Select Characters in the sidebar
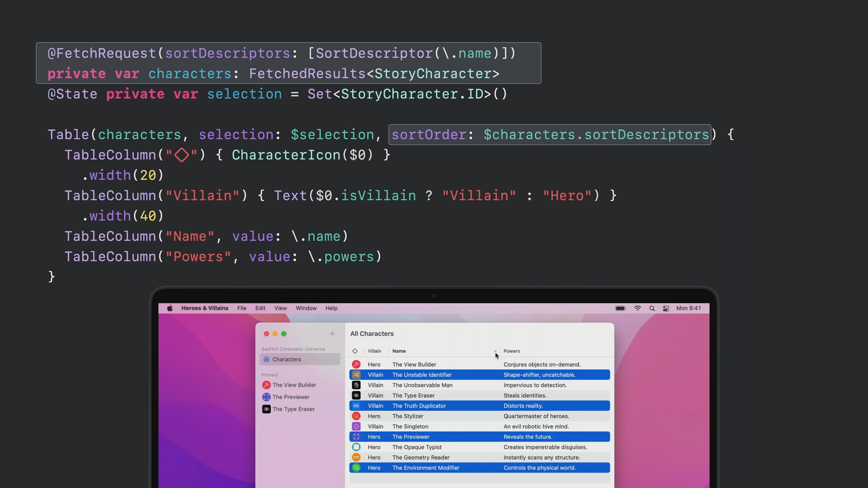Screen dimensions: 868x488 (287, 360)
